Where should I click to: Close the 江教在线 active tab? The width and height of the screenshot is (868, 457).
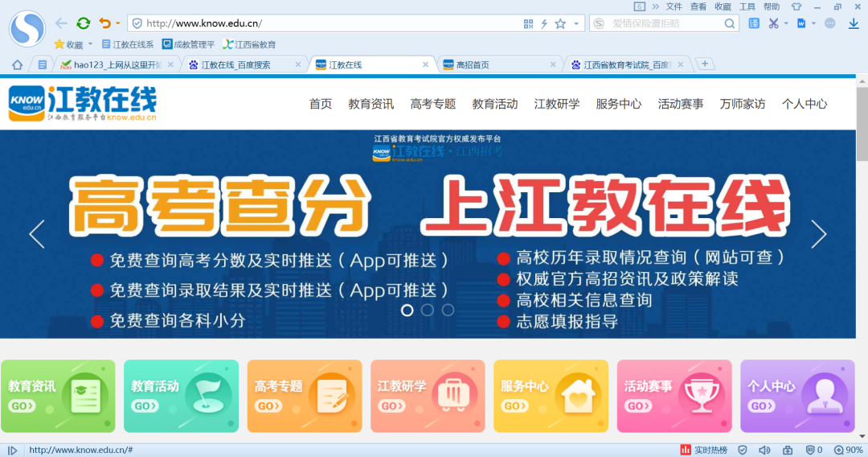425,65
